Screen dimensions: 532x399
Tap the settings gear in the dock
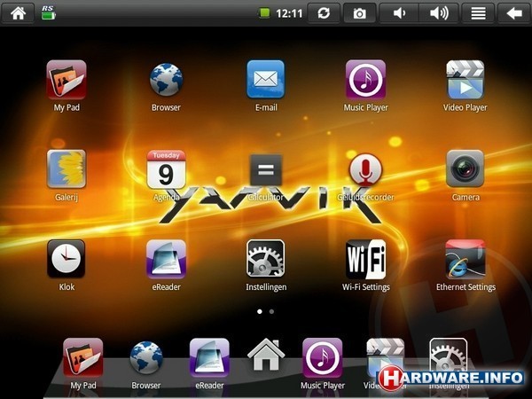449,357
